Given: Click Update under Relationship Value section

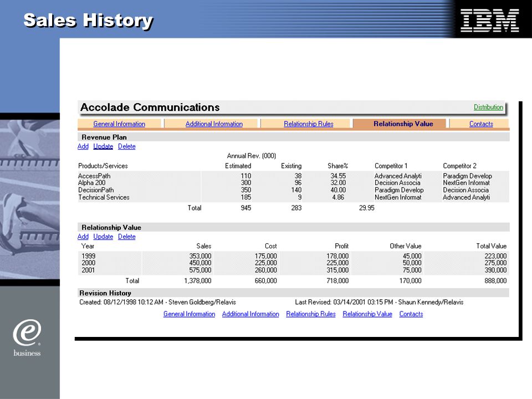Looking at the screenshot, I should tap(103, 237).
